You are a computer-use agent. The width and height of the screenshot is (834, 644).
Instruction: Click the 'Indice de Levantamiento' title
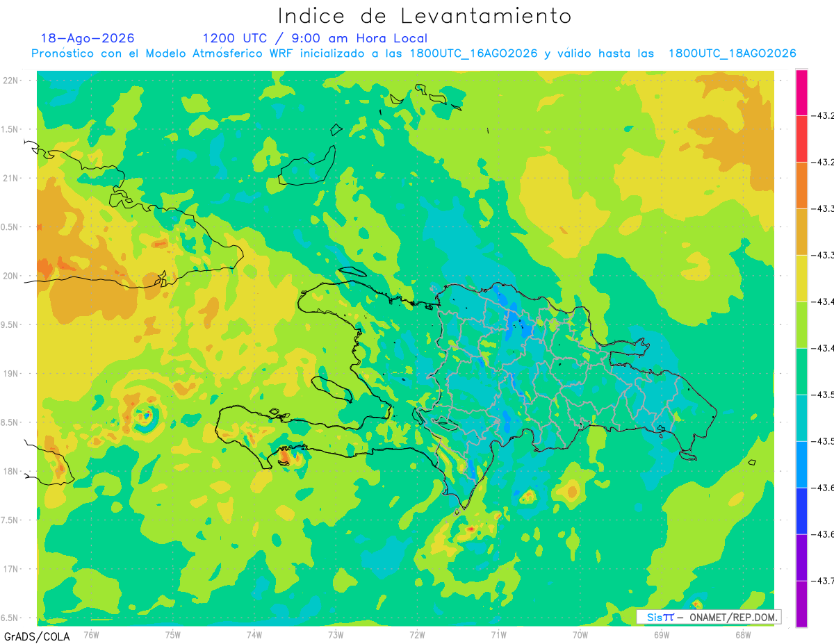(425, 16)
